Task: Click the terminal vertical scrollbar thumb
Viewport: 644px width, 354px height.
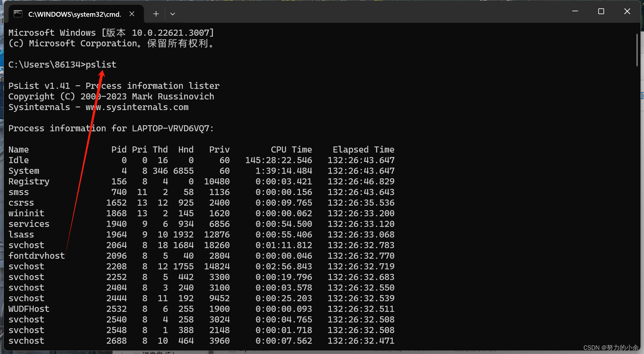Action: click(x=637, y=50)
